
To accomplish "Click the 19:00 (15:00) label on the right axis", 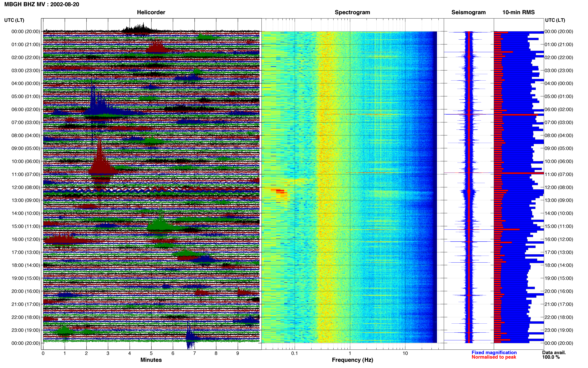I will click(559, 278).
